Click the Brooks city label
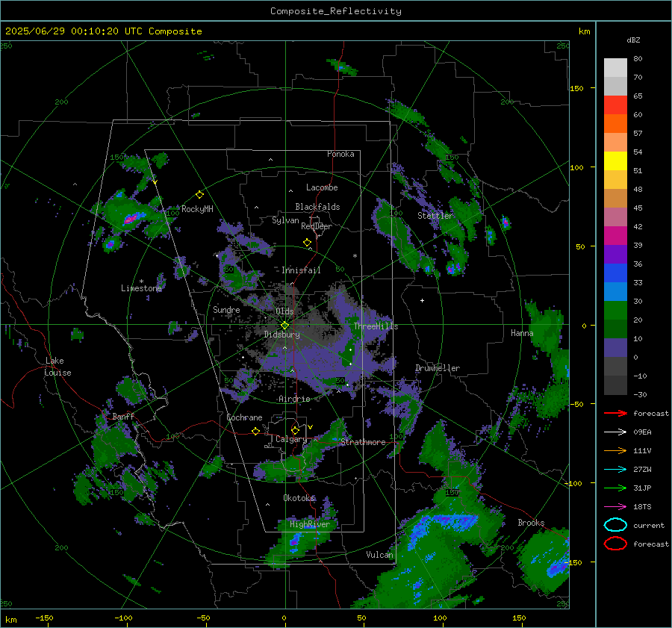The width and height of the screenshot is (672, 628). (x=531, y=523)
